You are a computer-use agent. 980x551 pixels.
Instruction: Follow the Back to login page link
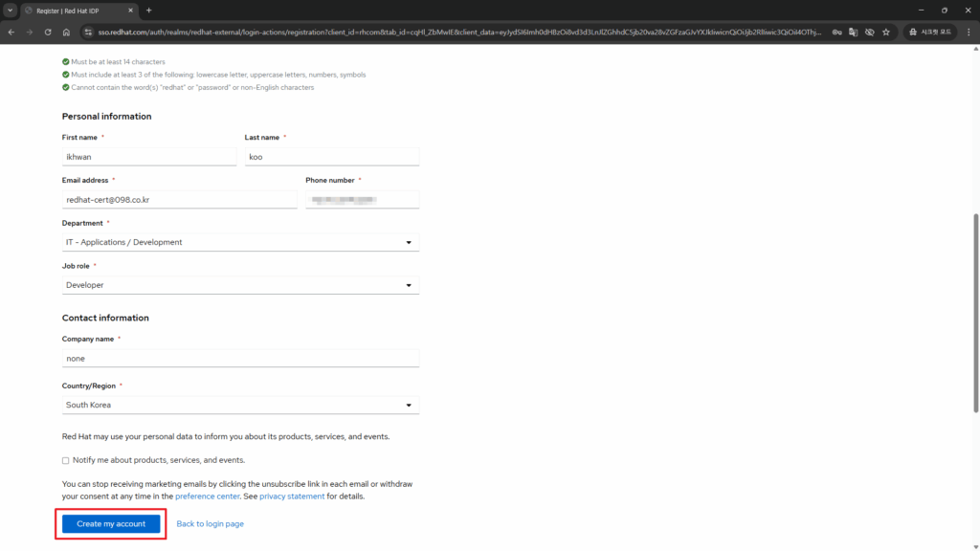(210, 524)
